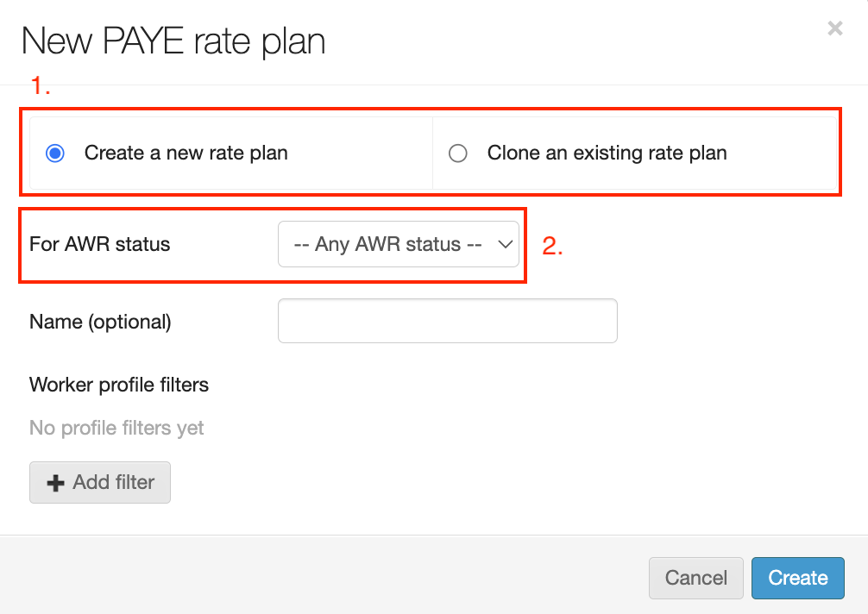Click the 'For AWR status' label
The height and width of the screenshot is (614, 868).
(100, 245)
